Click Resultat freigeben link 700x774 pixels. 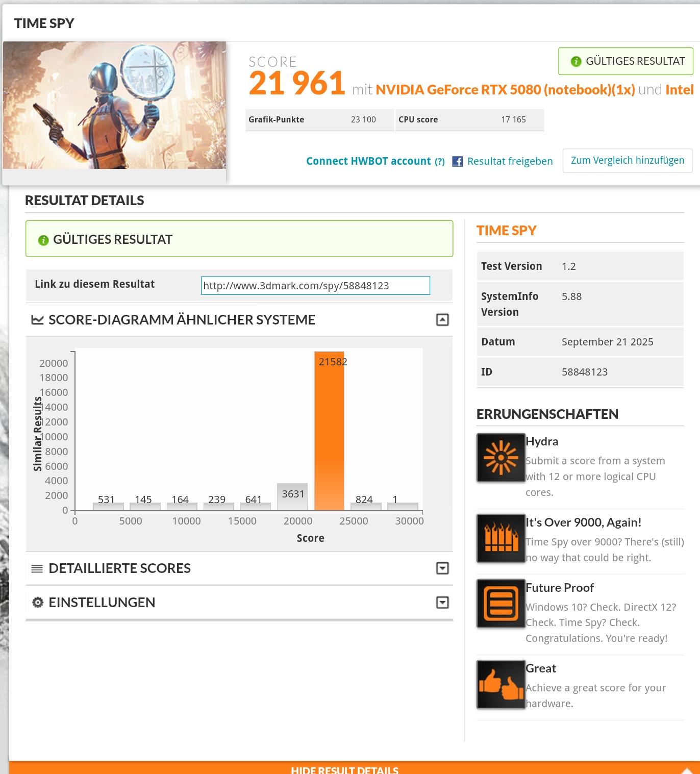pos(510,162)
